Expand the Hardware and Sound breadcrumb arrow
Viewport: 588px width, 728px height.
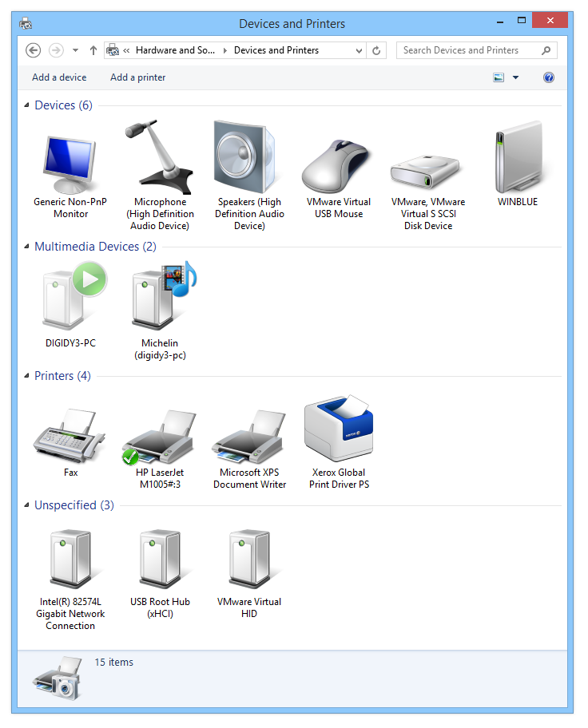coord(225,50)
